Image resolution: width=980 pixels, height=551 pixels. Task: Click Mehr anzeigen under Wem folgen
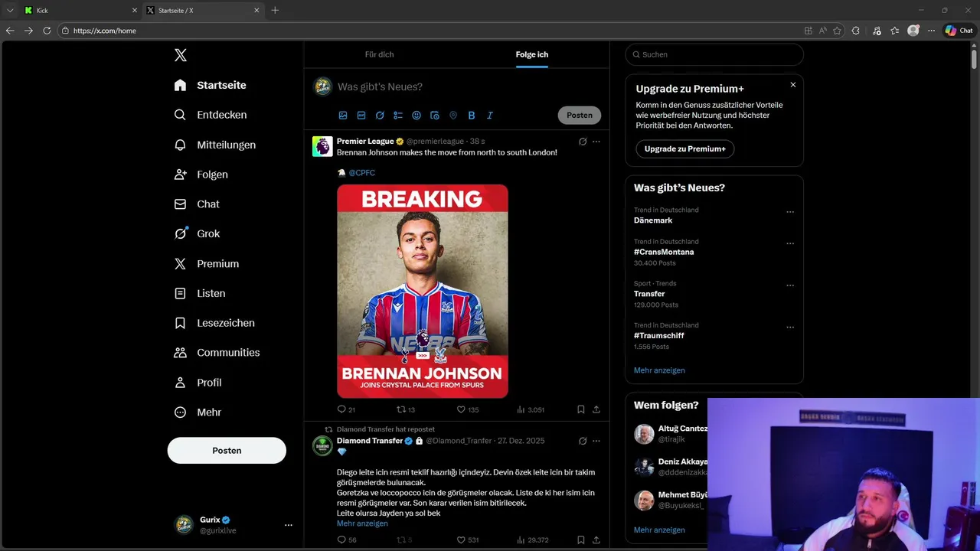[659, 530]
